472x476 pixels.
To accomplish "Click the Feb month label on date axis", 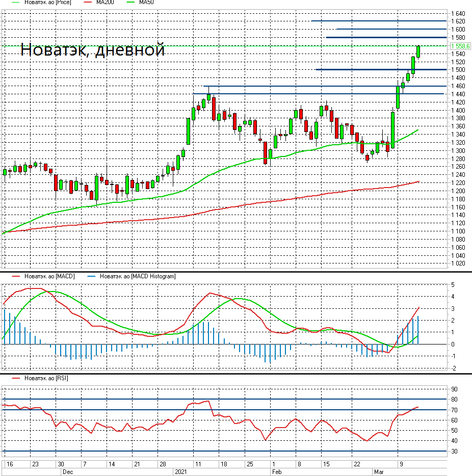I will [277, 472].
